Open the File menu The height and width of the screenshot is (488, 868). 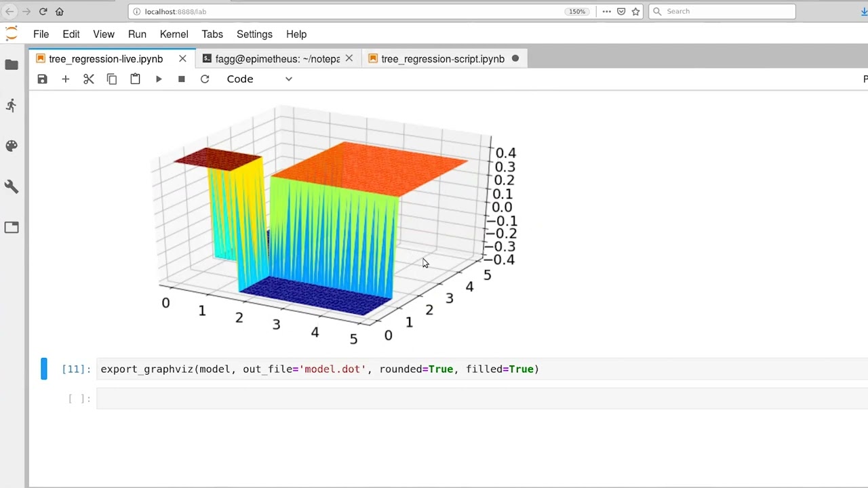[x=41, y=34]
